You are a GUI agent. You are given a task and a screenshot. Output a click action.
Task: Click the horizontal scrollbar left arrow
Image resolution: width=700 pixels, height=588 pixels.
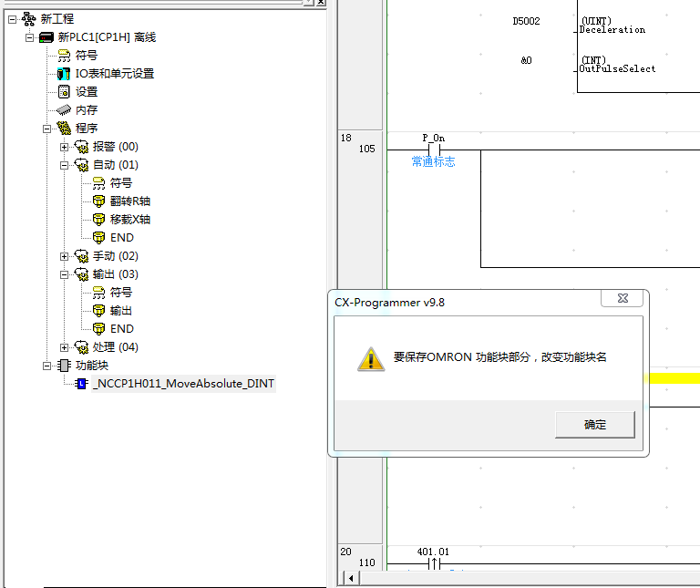[x=350, y=578]
